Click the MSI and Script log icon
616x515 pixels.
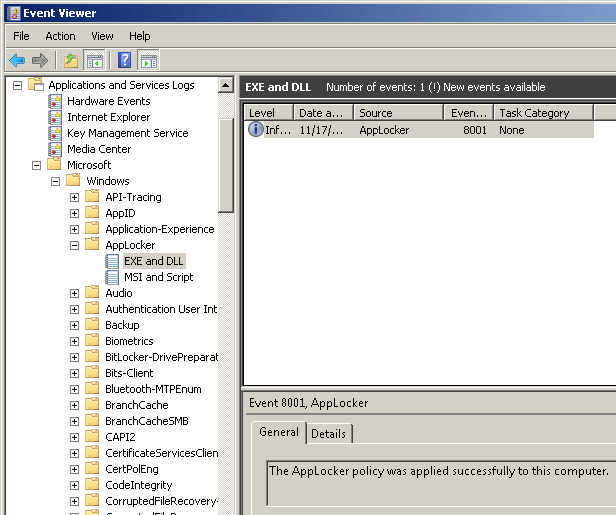tap(112, 277)
